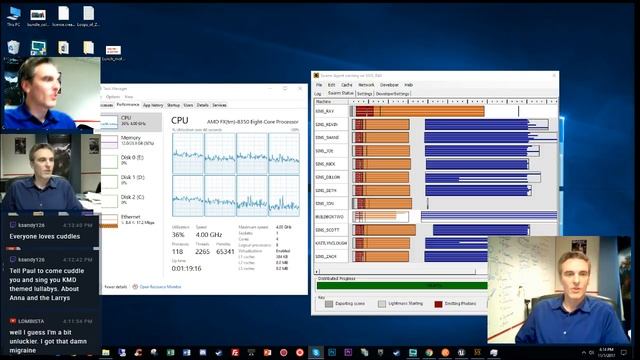
Task: Open the Settings tab in Swarm Agent
Action: click(364, 94)
